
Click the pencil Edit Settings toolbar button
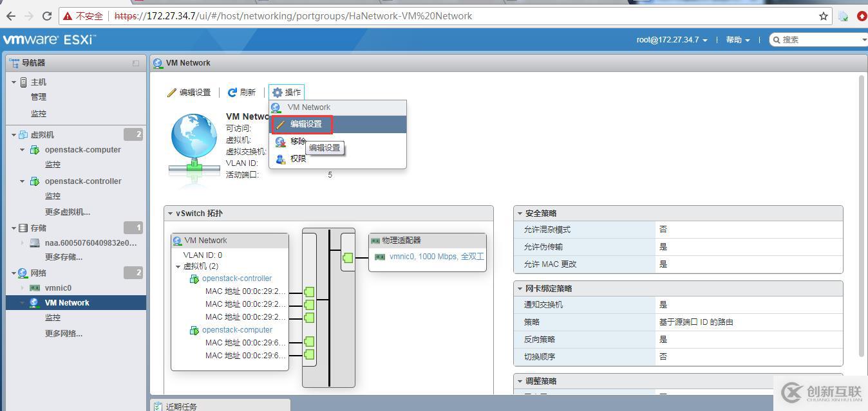point(189,93)
